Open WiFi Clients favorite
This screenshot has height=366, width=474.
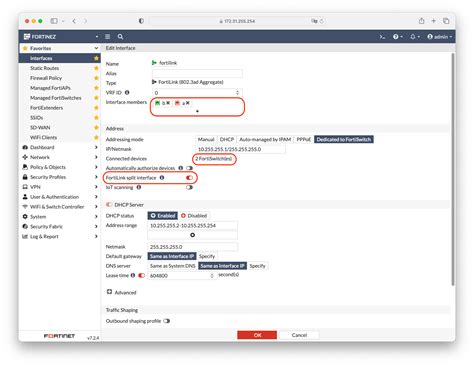click(44, 137)
